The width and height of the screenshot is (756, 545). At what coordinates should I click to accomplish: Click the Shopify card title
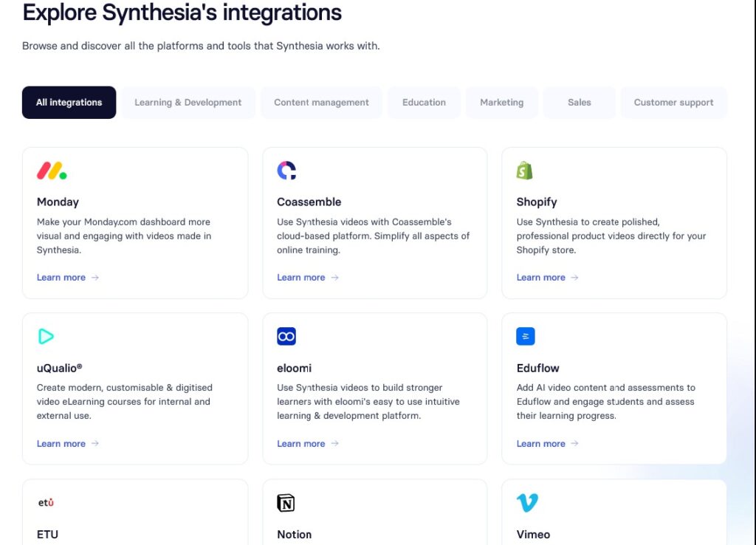537,202
